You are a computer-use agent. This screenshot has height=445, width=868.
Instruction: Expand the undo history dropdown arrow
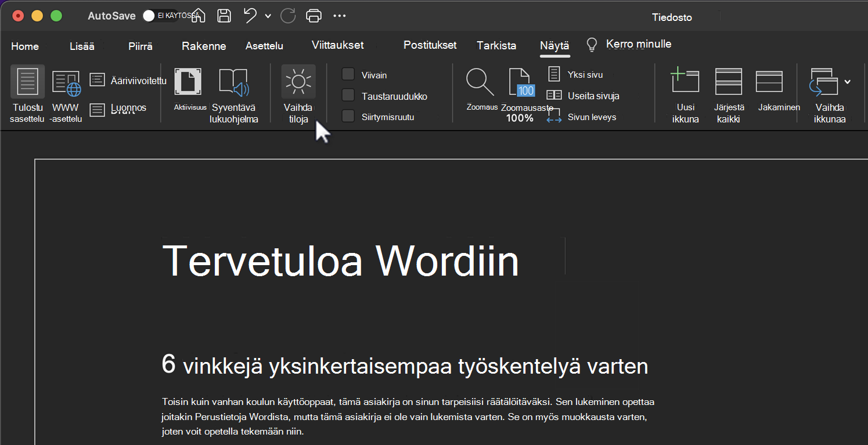point(268,16)
